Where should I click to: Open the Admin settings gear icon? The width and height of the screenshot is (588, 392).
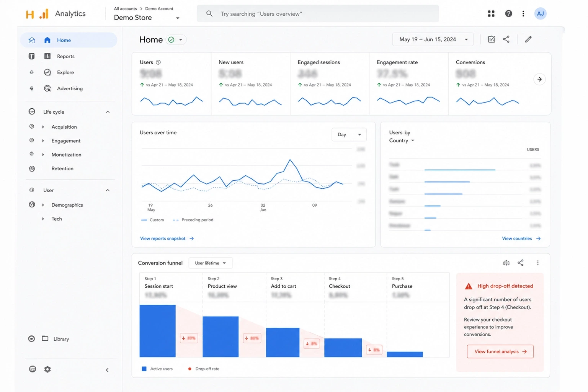[x=47, y=369]
